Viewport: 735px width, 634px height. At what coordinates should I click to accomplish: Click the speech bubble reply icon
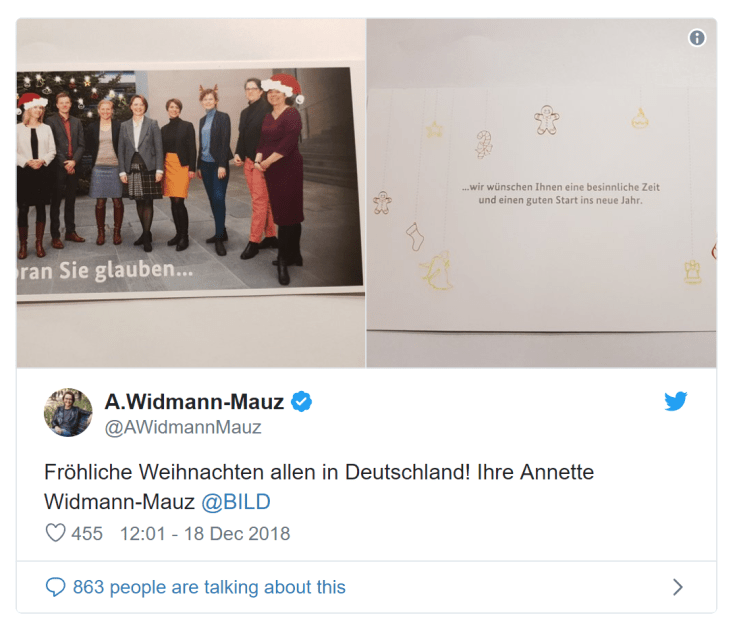[55, 587]
